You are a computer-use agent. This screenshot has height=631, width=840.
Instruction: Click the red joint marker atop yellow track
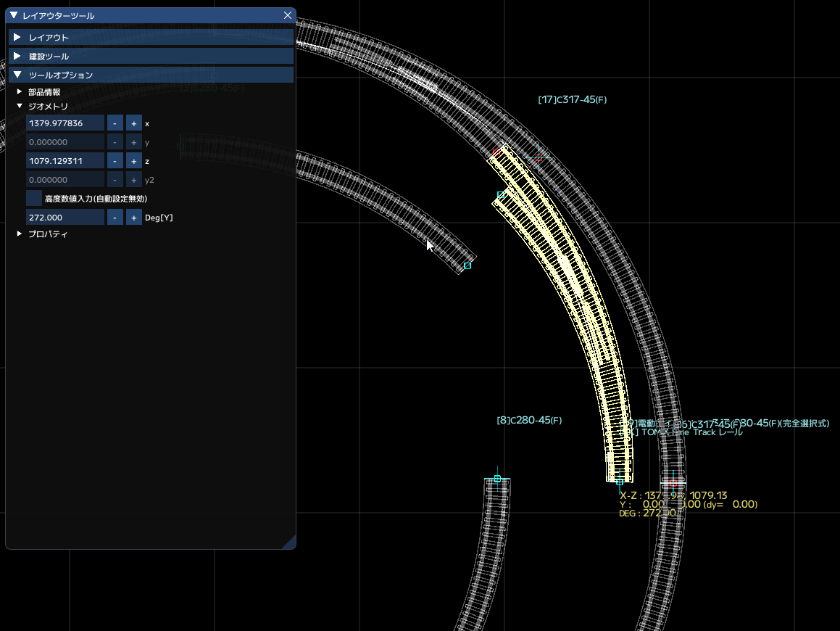click(496, 153)
